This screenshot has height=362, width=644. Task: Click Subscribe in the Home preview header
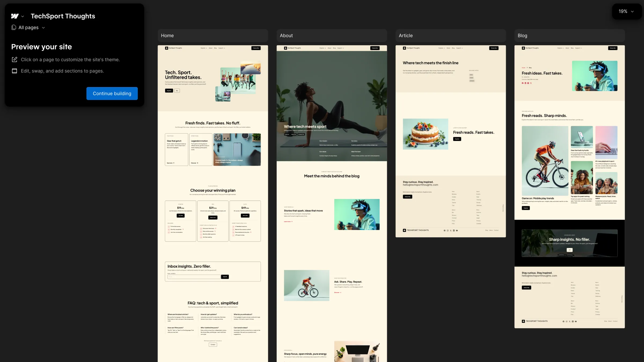[256, 48]
